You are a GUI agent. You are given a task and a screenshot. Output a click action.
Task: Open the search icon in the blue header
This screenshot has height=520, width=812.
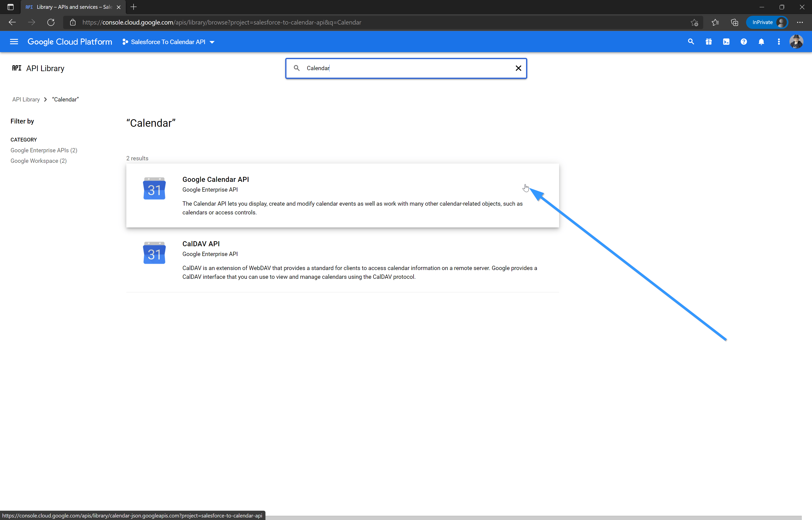691,42
